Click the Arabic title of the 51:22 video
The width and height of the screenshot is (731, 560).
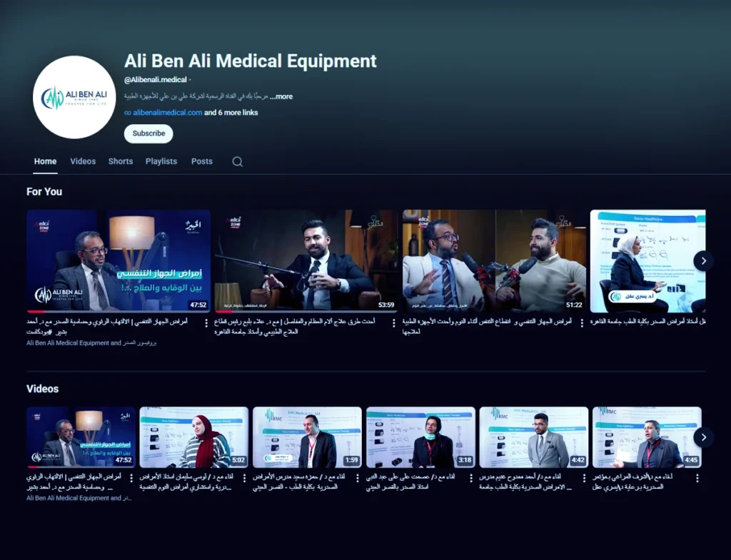[x=487, y=327]
